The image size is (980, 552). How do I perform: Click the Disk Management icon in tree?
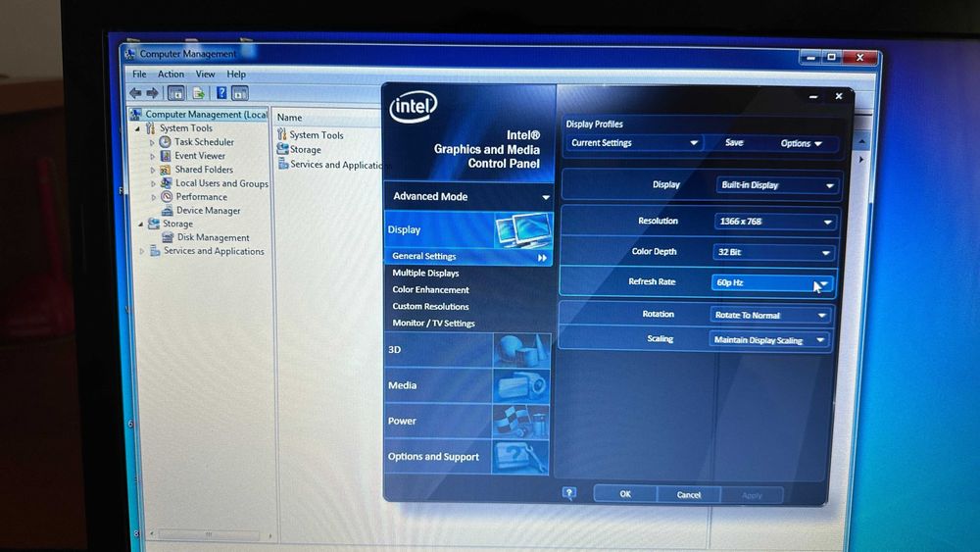click(168, 237)
